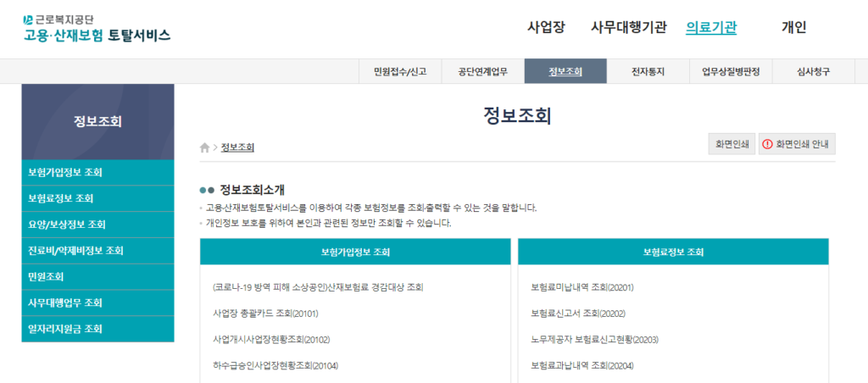Open 보험료미납내역 조회(20201) link
868x383 pixels.
coord(581,287)
